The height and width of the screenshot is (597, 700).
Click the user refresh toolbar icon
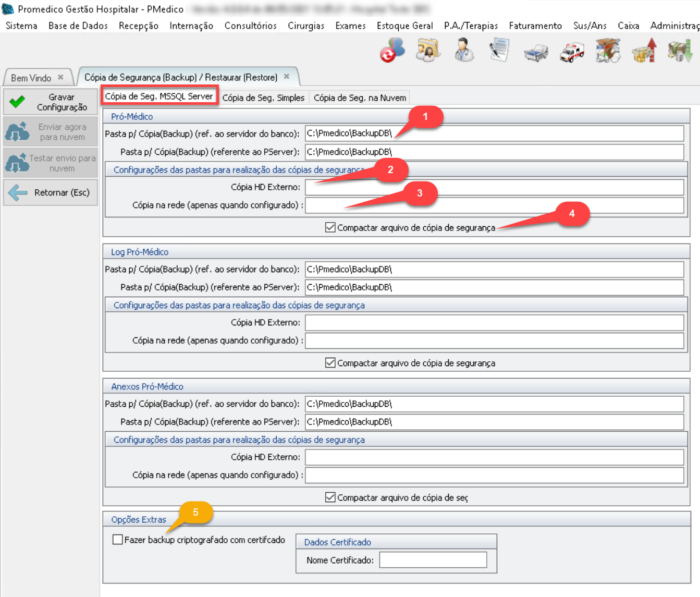[x=392, y=51]
